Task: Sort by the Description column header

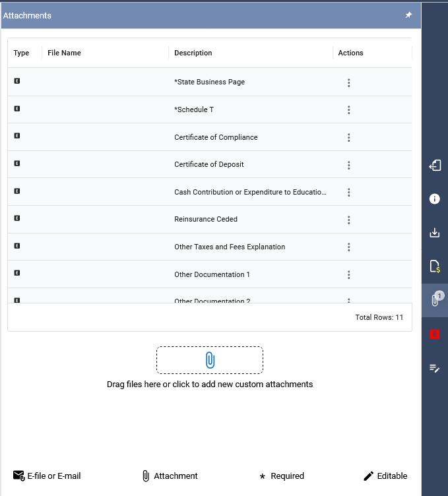Action: coord(193,53)
